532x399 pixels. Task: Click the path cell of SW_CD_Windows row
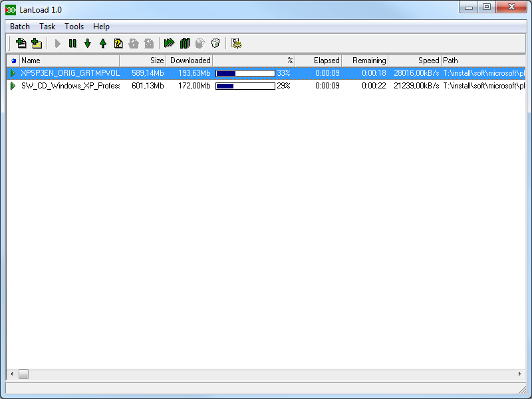(484, 86)
